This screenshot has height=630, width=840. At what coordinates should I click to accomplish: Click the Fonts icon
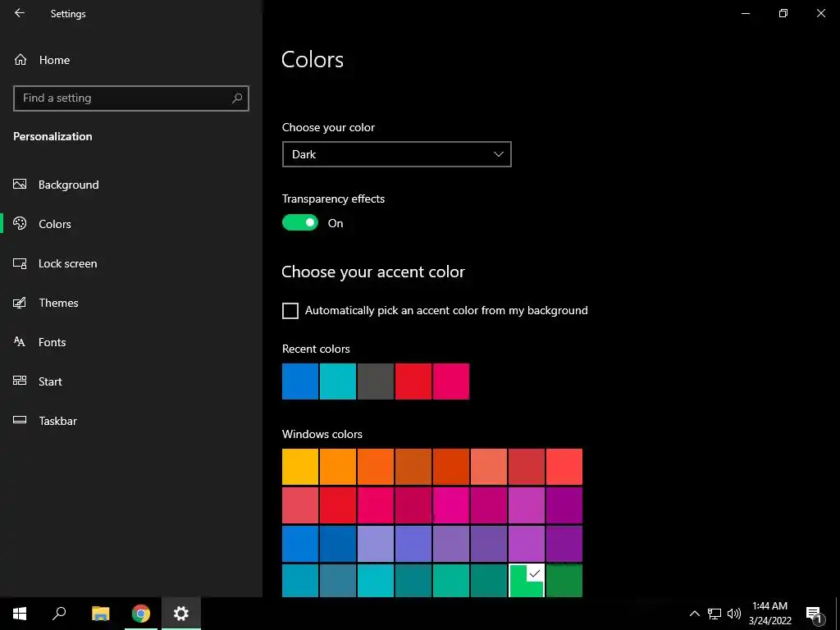pyautogui.click(x=20, y=342)
